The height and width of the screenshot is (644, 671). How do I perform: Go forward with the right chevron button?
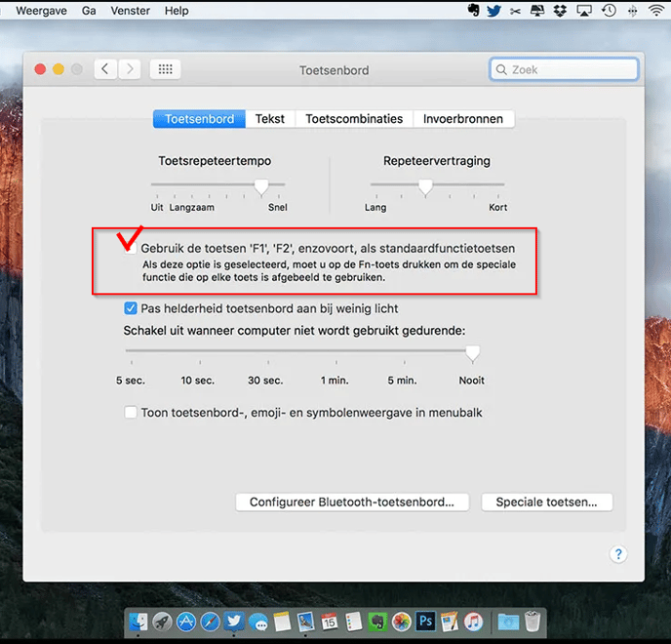pyautogui.click(x=130, y=69)
